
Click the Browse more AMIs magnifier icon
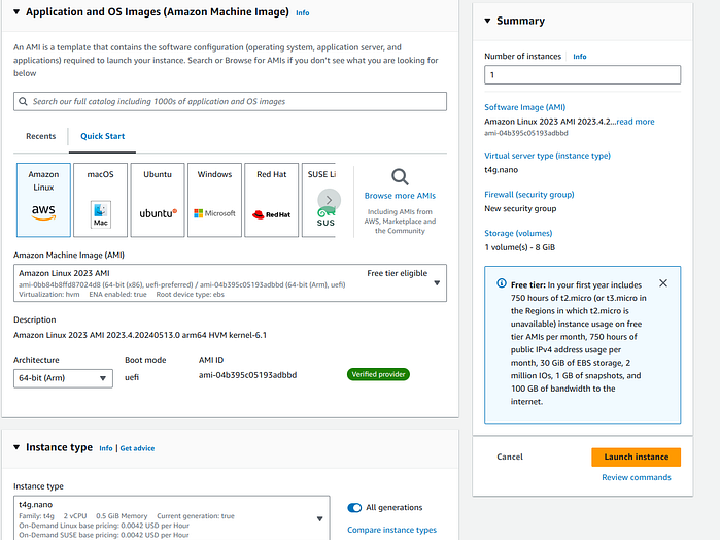[400, 178]
